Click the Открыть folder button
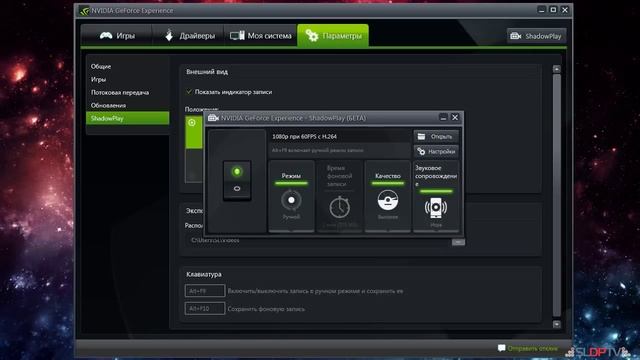640x360 pixels. (x=436, y=136)
